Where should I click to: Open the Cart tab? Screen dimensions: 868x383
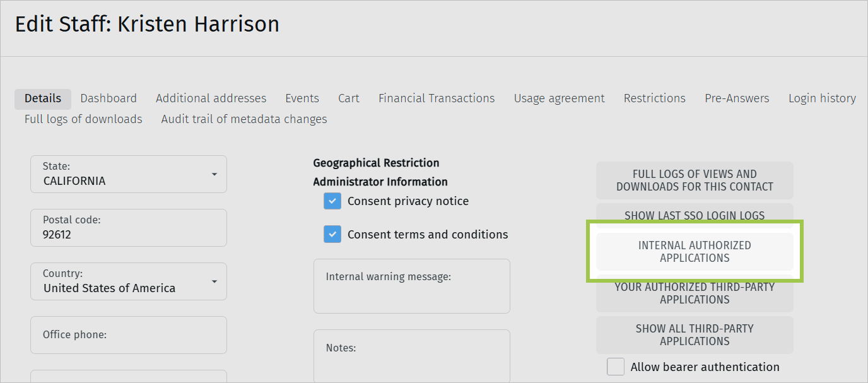[348, 98]
